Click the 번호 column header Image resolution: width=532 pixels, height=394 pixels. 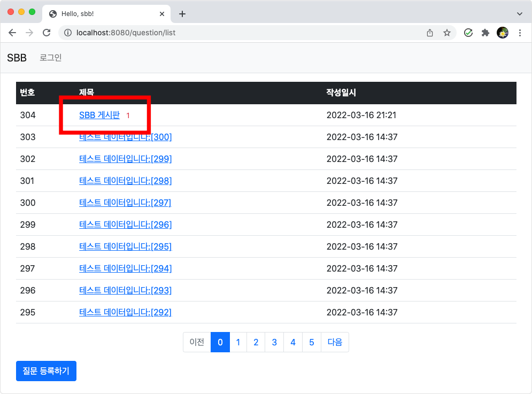27,92
